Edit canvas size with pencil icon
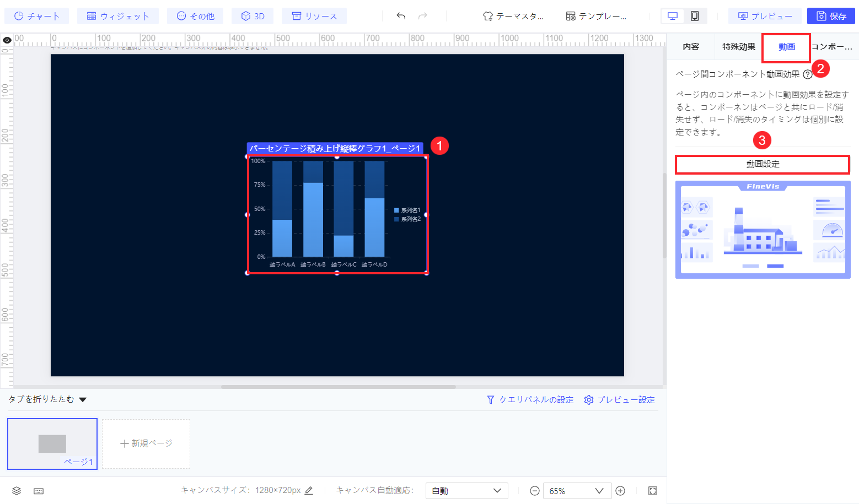Screen dimensions: 859x504 (309, 490)
